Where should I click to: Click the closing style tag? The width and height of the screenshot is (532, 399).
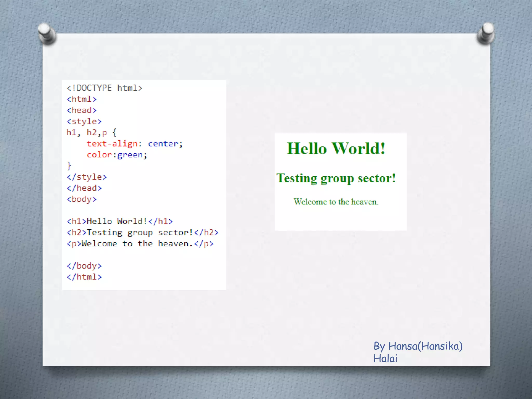[x=87, y=177]
